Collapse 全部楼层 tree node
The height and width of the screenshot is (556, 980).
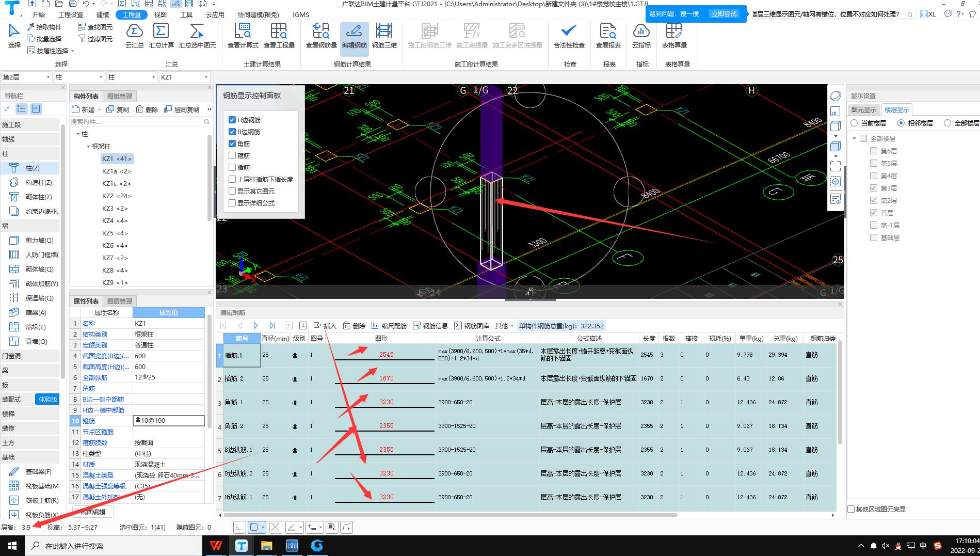pyautogui.click(x=855, y=138)
